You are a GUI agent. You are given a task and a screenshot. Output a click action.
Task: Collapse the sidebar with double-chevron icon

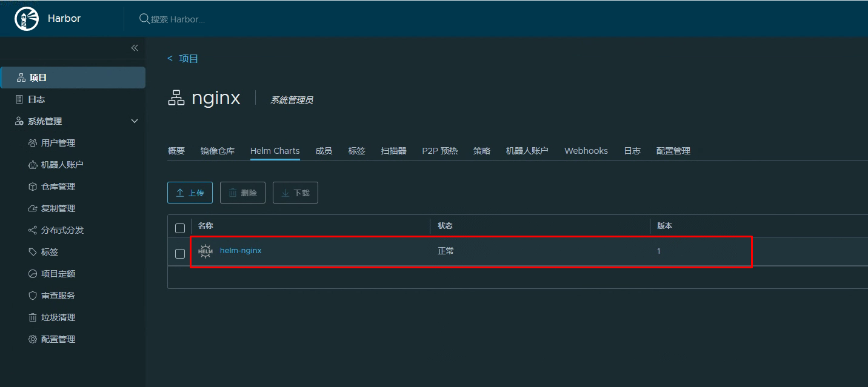(135, 48)
